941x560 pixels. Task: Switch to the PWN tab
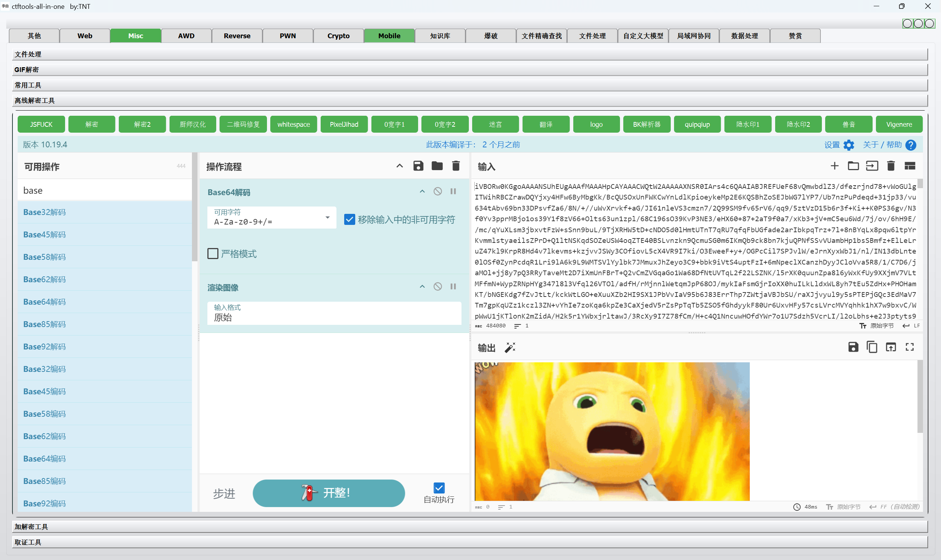point(288,36)
